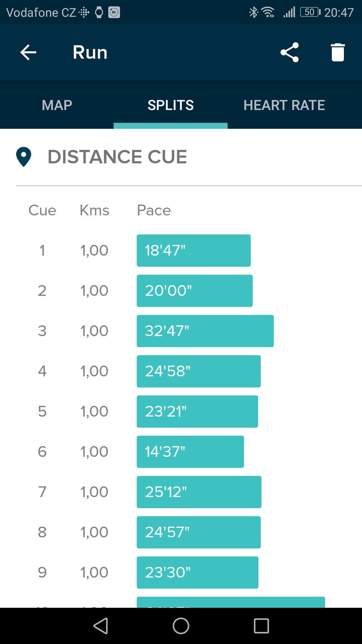Select the SPLITS tab
362x644 pixels.
[x=170, y=105]
